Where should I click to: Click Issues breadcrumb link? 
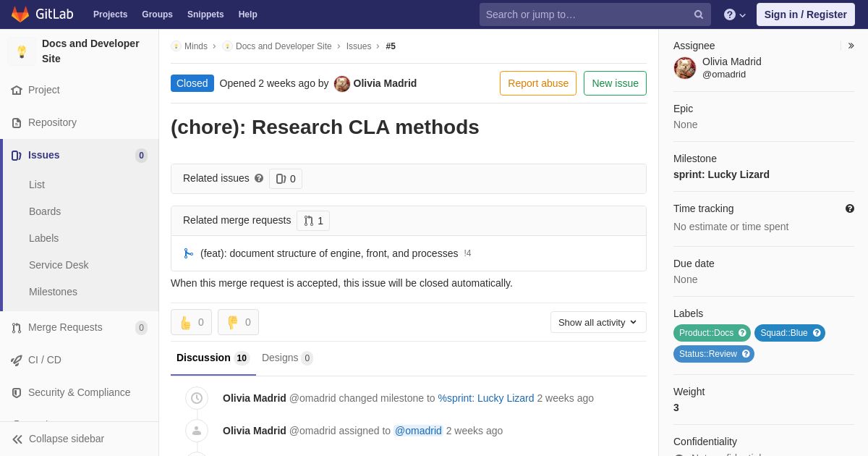coord(359,46)
